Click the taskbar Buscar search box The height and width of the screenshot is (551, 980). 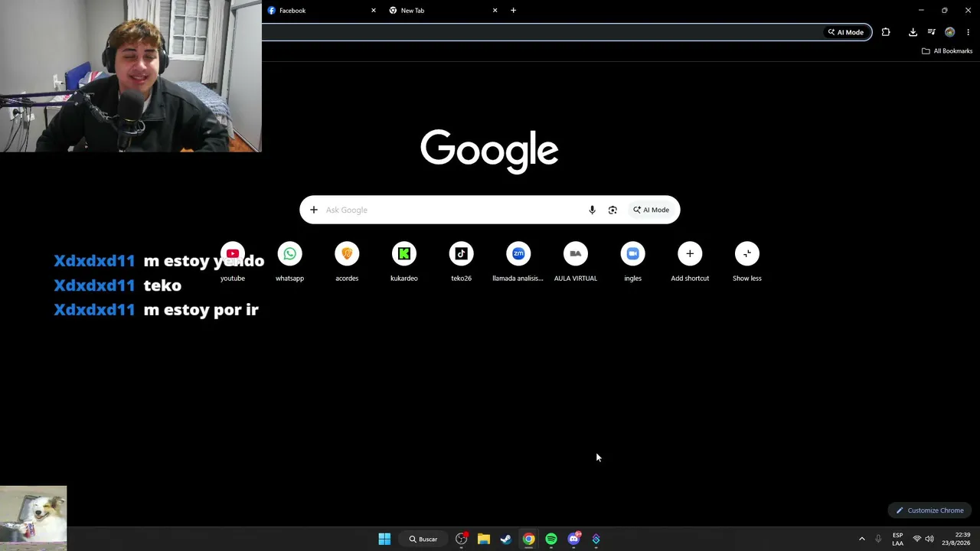tap(423, 539)
